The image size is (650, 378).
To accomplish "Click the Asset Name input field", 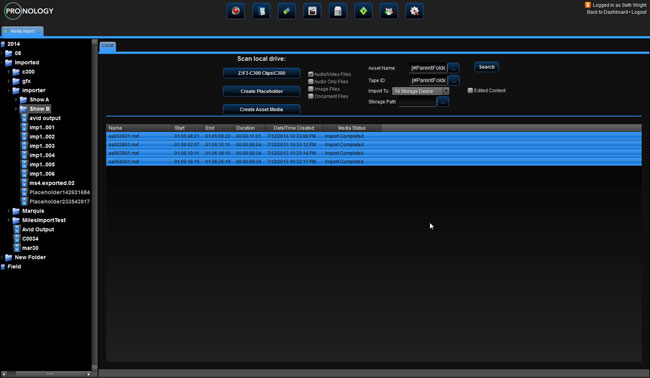I will tap(428, 68).
